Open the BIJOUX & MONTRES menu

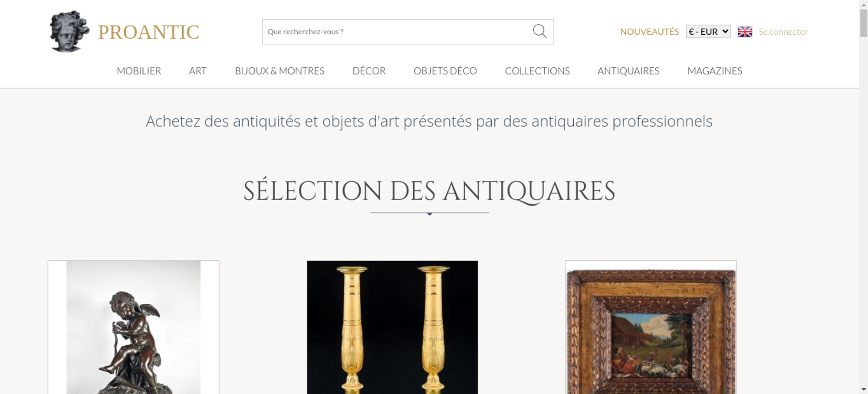pos(279,71)
